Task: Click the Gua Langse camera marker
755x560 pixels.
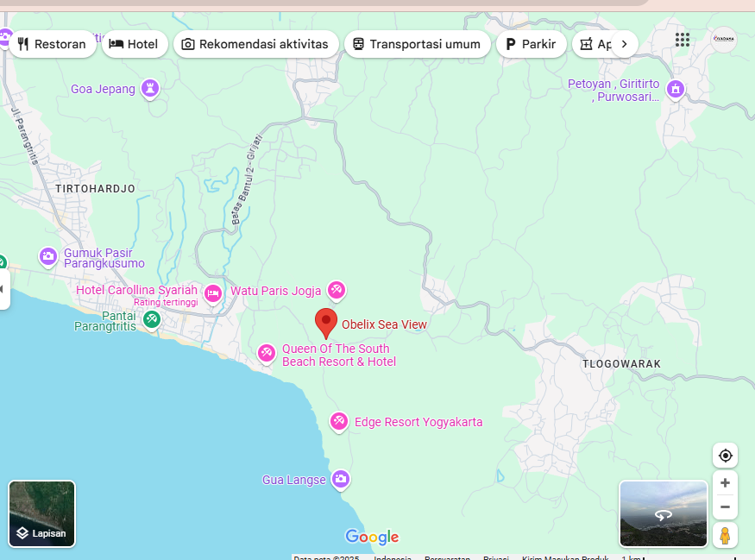Action: 341,479
